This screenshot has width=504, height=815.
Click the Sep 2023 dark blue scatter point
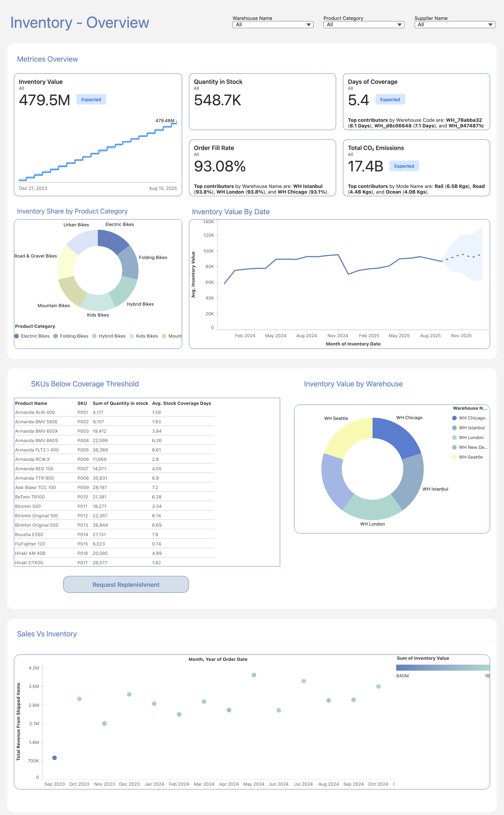pyautogui.click(x=55, y=758)
